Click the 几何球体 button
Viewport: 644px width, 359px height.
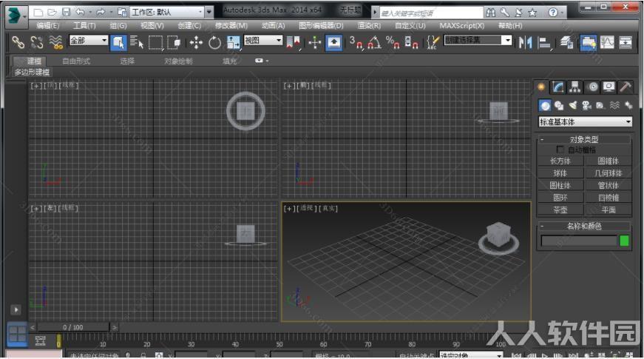(609, 173)
